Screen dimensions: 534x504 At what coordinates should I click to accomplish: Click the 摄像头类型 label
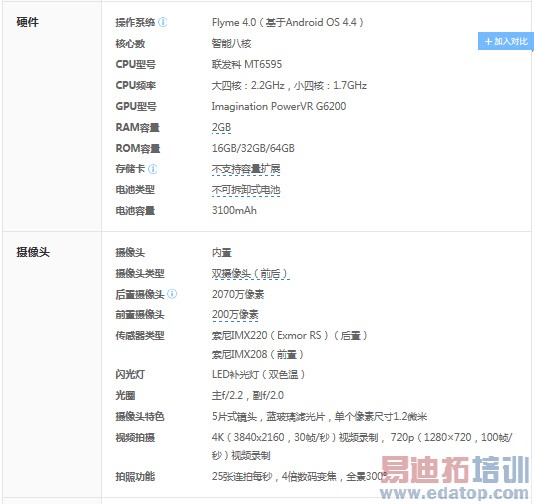pyautogui.click(x=140, y=273)
